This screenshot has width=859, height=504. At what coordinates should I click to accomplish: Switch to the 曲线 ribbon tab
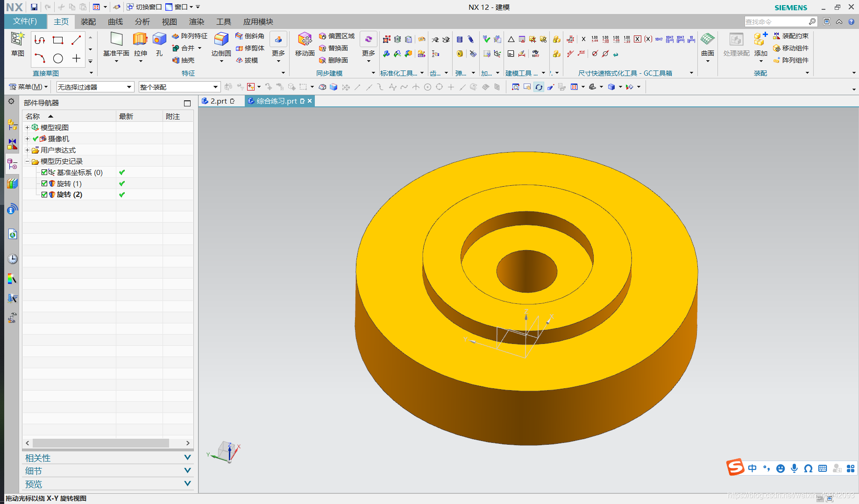click(x=115, y=22)
